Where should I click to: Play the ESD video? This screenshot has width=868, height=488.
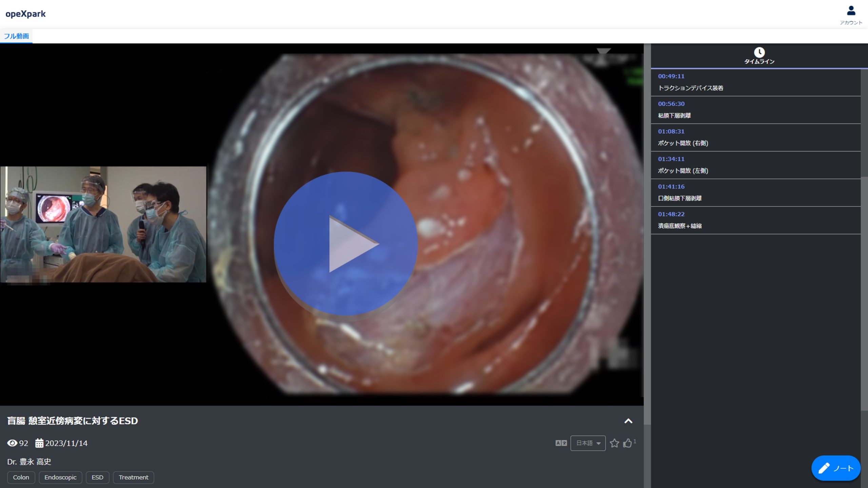(346, 243)
